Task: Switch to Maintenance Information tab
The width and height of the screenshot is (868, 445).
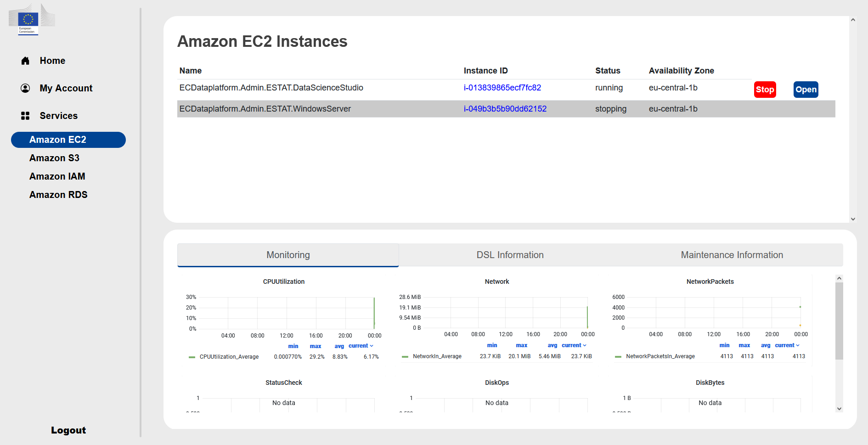Action: tap(732, 255)
